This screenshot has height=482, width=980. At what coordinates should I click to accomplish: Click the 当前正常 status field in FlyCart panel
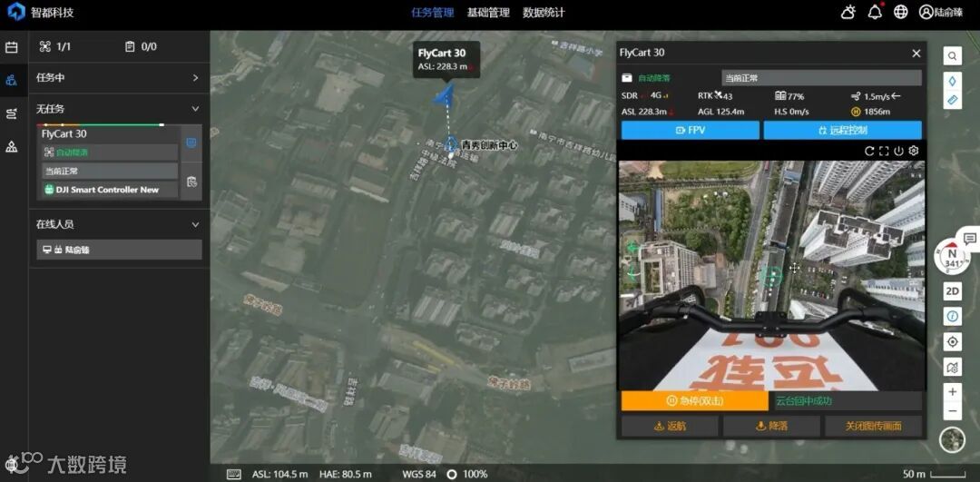coord(821,78)
